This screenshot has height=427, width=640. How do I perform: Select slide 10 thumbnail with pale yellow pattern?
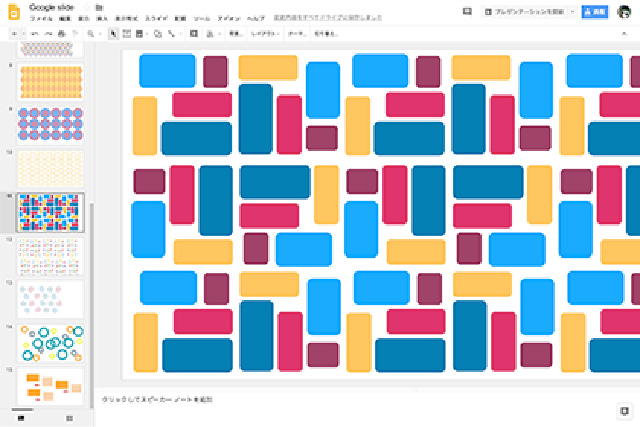51,169
